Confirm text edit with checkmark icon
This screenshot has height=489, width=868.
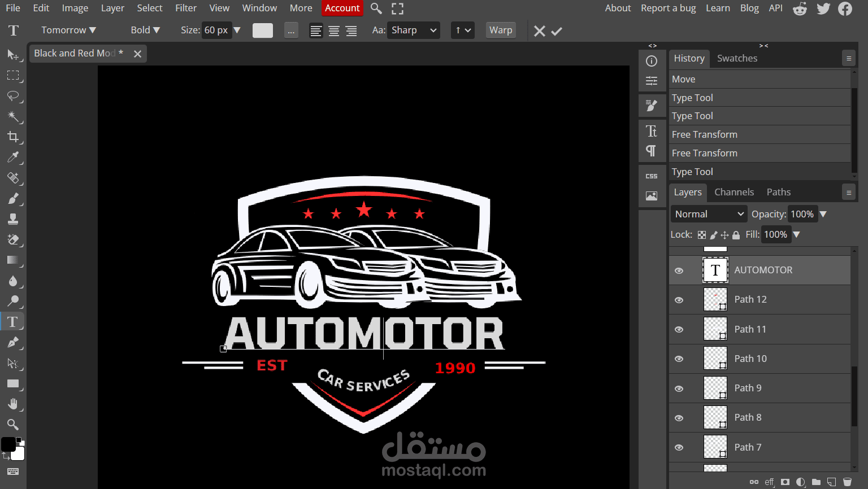coord(557,31)
